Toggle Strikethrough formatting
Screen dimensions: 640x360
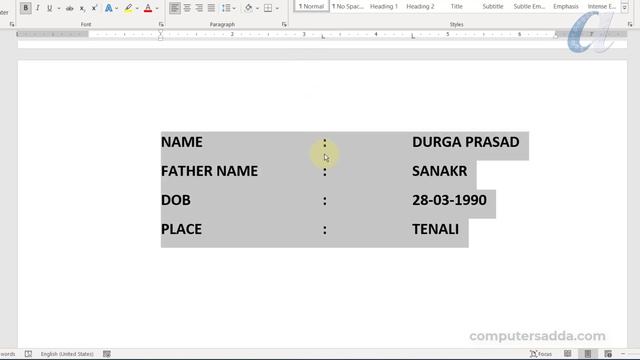70,8
